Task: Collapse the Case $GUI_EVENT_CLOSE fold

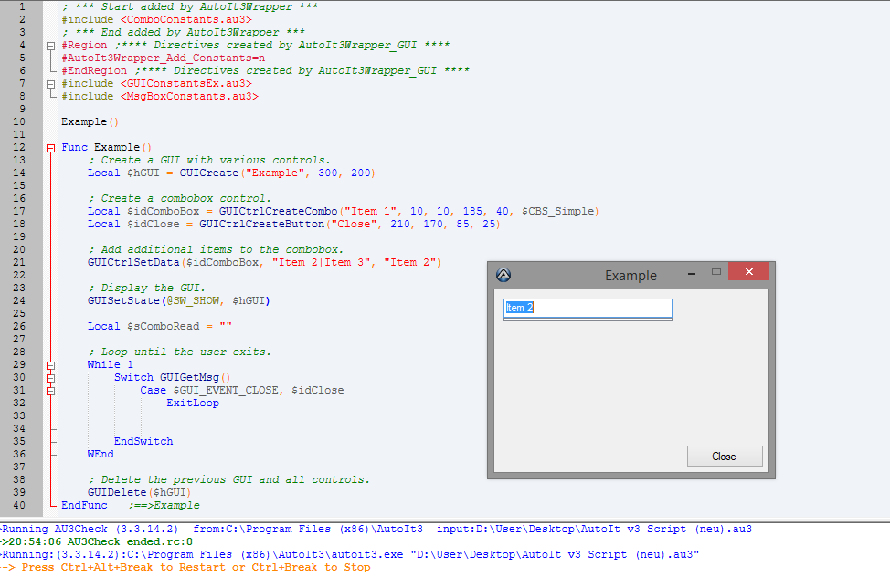Action: click(50, 390)
